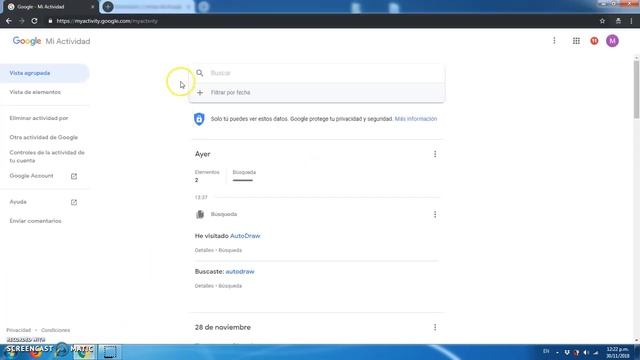The width and height of the screenshot is (640, 360).
Task: Click the Google logo
Action: click(27, 41)
